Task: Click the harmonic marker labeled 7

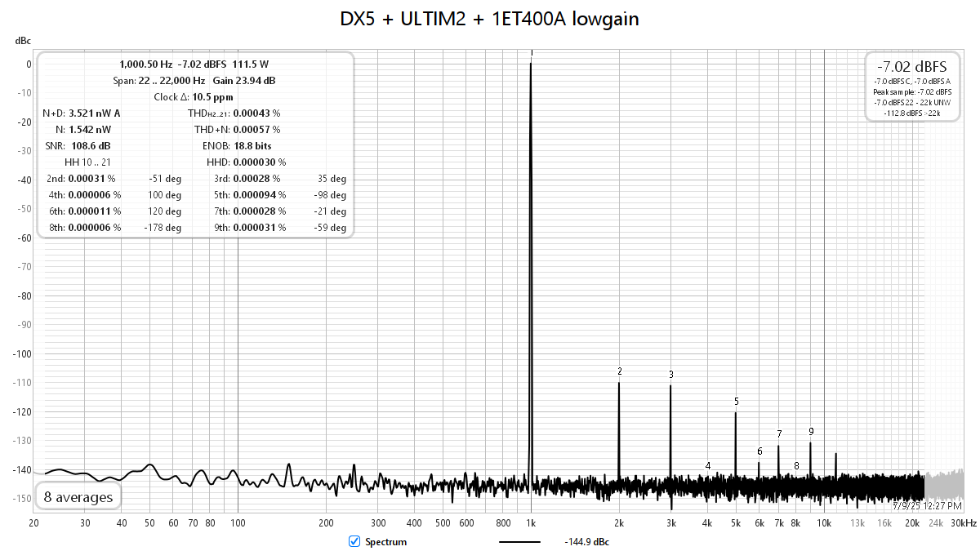Action: click(779, 434)
